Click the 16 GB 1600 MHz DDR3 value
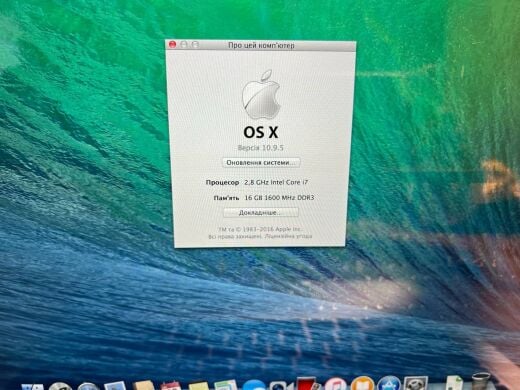The image size is (520, 390). coord(279,198)
